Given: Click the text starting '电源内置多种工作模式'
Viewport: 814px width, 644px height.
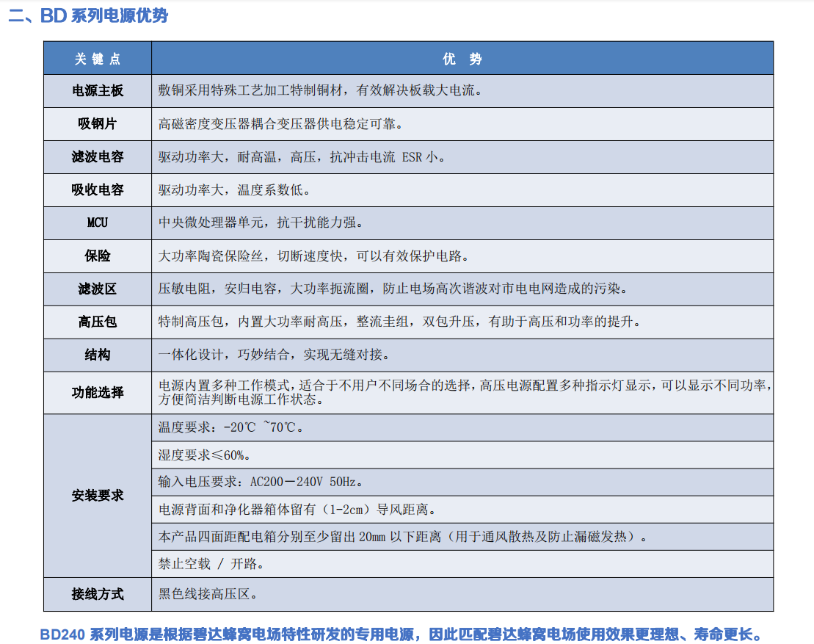Looking at the screenshot, I should point(465,392).
